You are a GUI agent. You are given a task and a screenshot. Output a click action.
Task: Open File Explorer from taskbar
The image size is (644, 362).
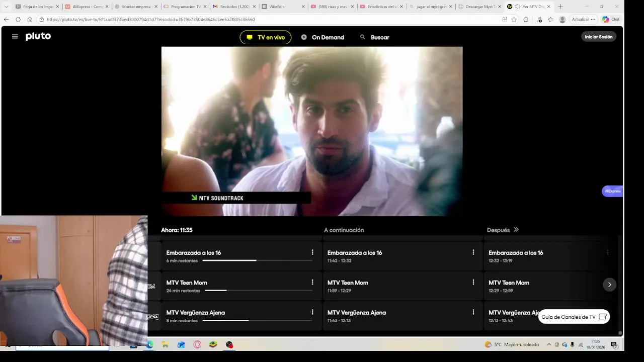165,344
